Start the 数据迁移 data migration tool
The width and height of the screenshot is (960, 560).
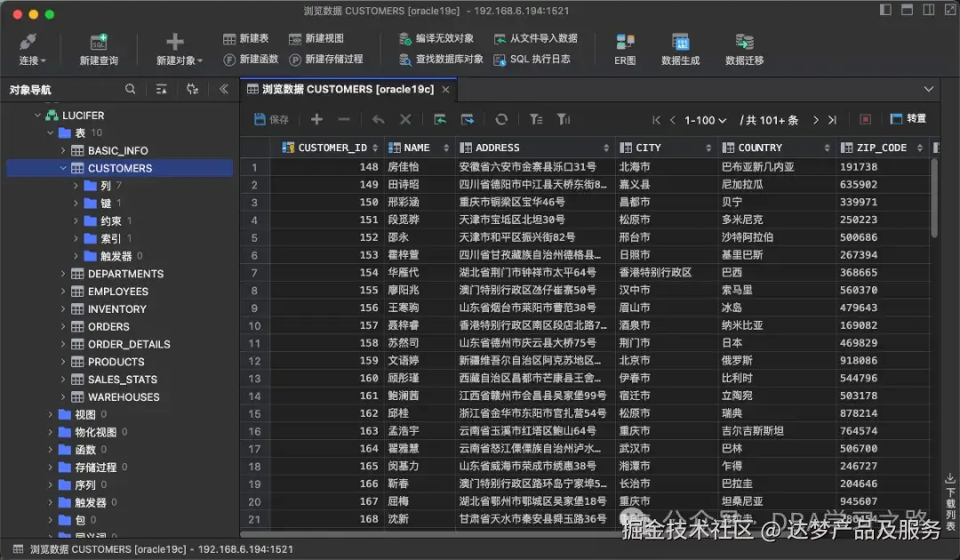(745, 47)
